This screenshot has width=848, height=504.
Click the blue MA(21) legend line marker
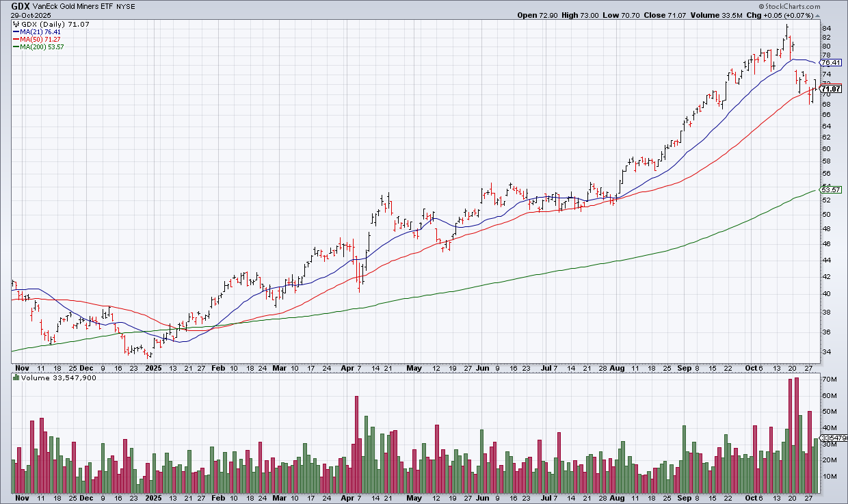(15, 31)
